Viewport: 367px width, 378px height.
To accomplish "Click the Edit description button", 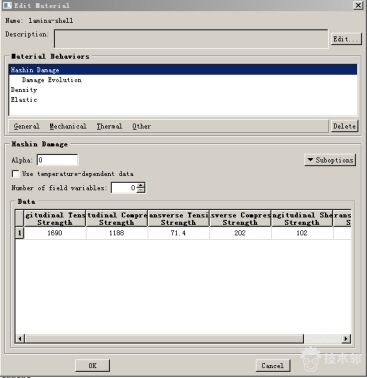I will coord(346,39).
